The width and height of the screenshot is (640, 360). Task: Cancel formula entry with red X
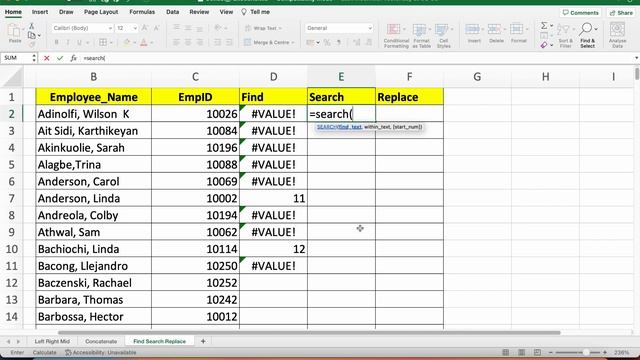click(47, 58)
